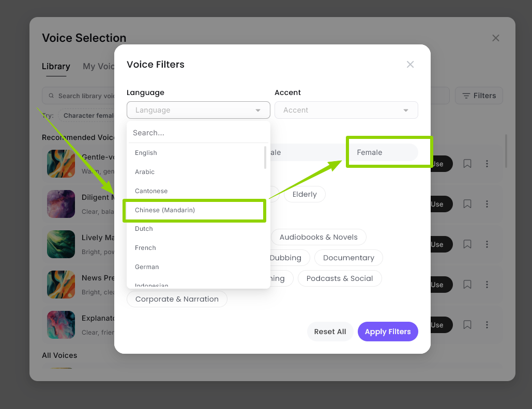Click Reset All button

pyautogui.click(x=330, y=332)
